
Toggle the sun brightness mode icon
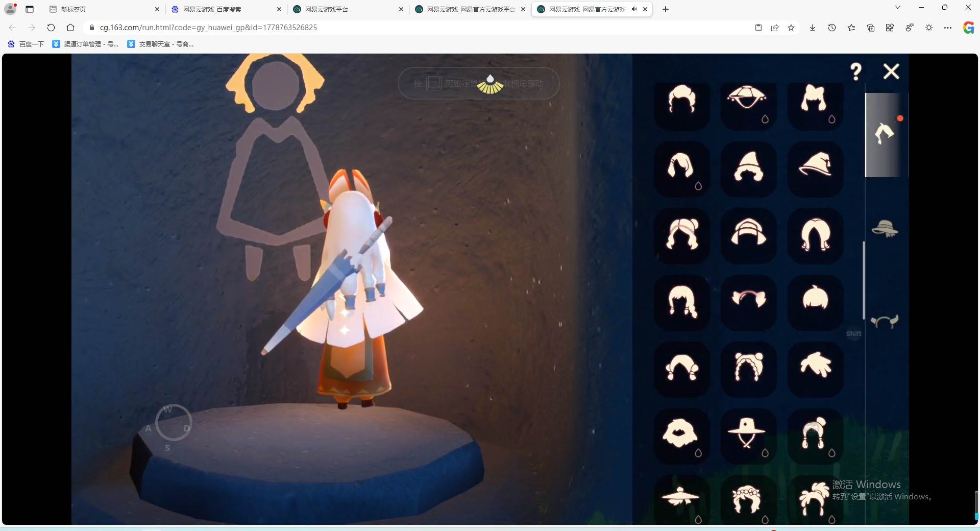(929, 28)
